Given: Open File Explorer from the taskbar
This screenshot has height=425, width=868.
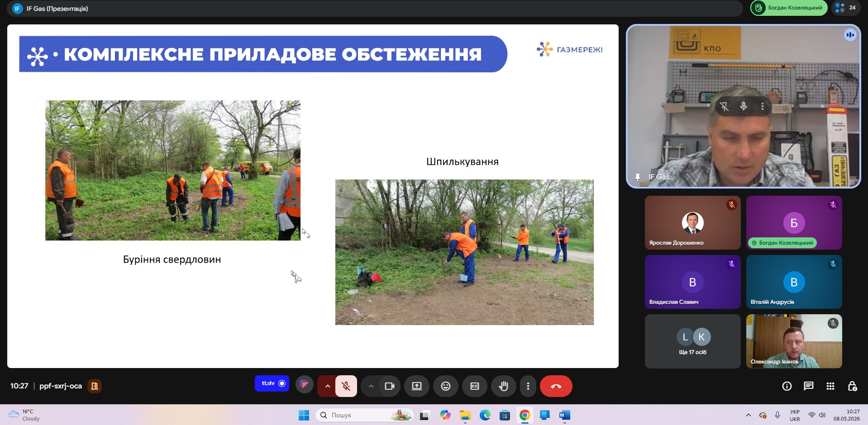Looking at the screenshot, I should [x=465, y=415].
